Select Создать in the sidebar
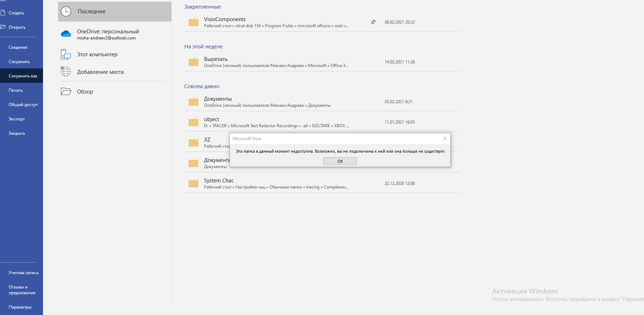 pos(22,13)
